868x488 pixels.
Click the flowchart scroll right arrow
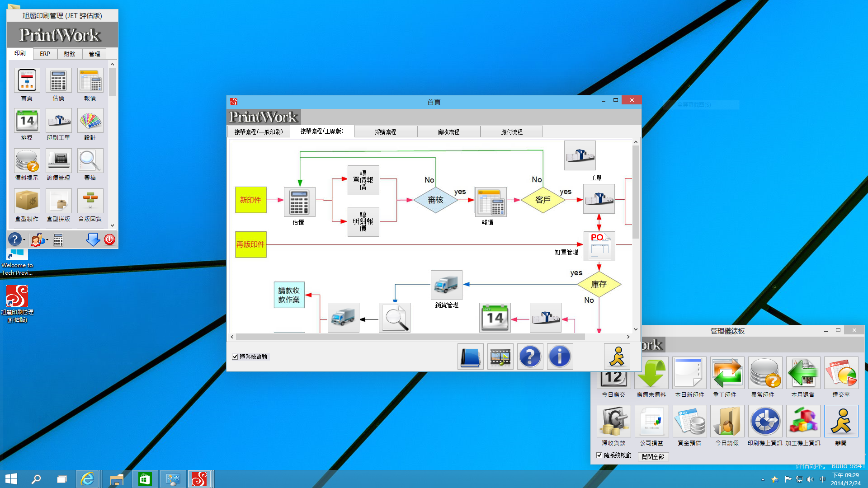pos(628,337)
